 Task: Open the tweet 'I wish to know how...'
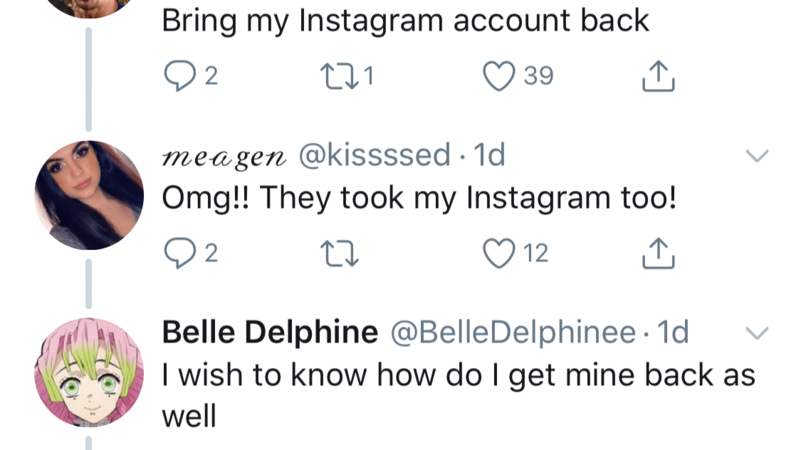pos(458,377)
